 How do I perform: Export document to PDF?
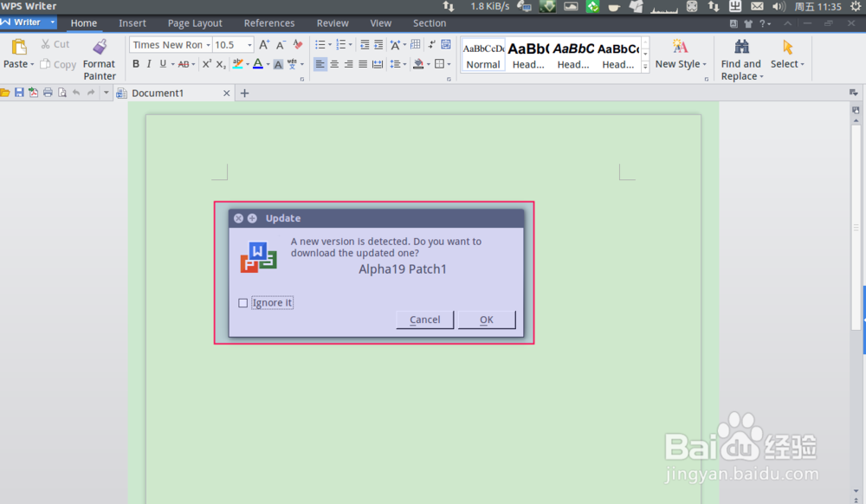click(34, 93)
